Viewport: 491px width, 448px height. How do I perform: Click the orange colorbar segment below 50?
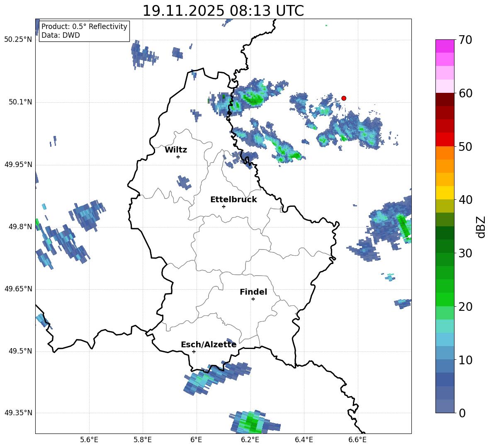(445, 153)
